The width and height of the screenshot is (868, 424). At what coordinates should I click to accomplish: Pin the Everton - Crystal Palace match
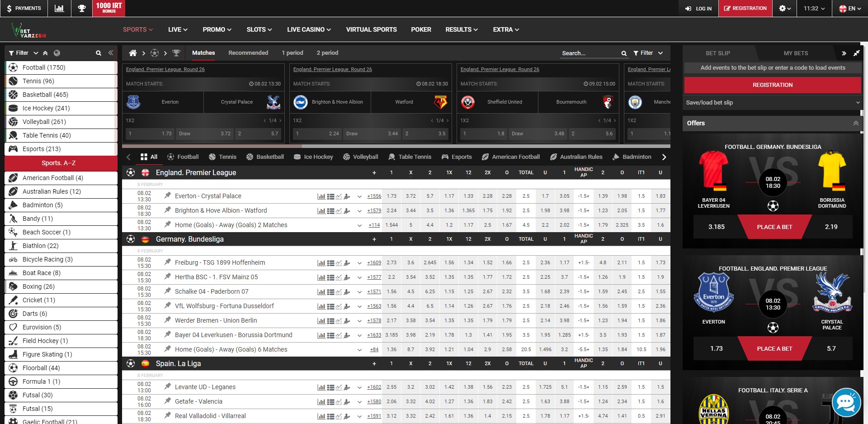[167, 195]
